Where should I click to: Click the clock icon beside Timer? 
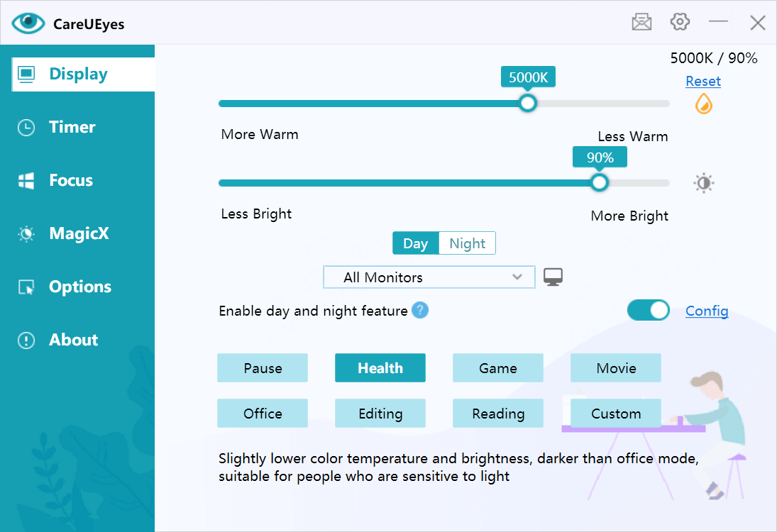[x=26, y=127]
